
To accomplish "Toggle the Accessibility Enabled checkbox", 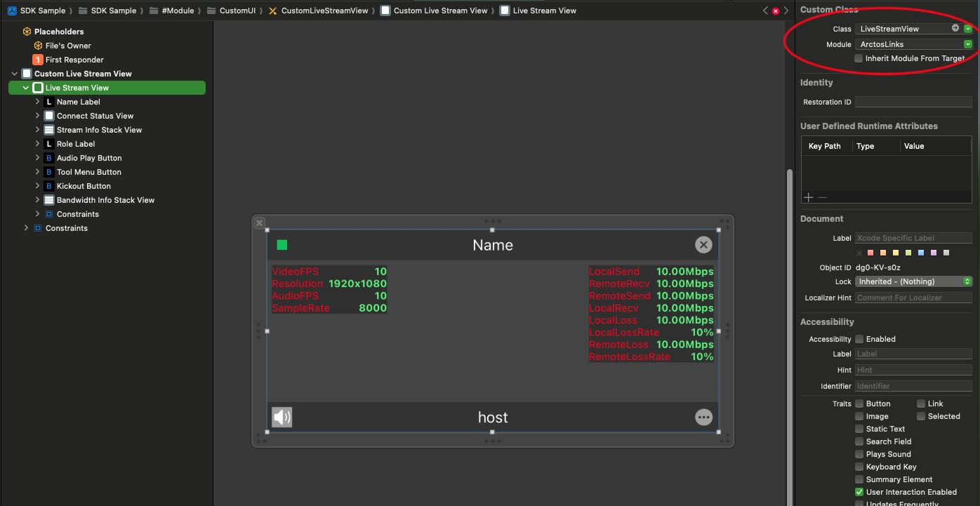I will (x=859, y=339).
